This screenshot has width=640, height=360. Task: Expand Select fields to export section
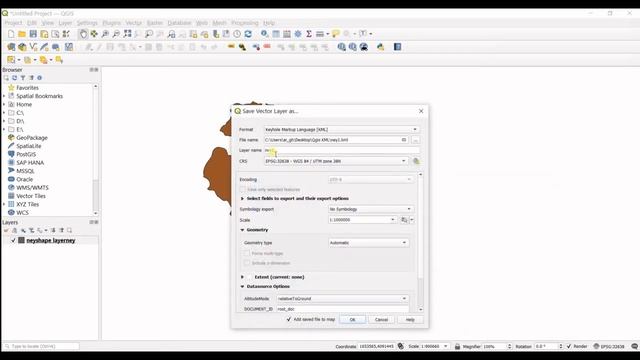[242, 198]
